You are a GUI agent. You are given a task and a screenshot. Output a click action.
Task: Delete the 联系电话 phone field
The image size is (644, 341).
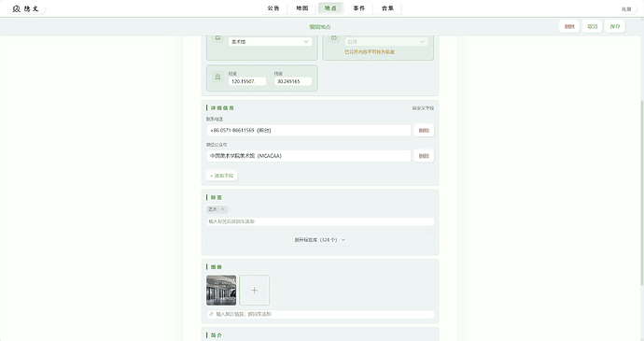[x=424, y=131]
